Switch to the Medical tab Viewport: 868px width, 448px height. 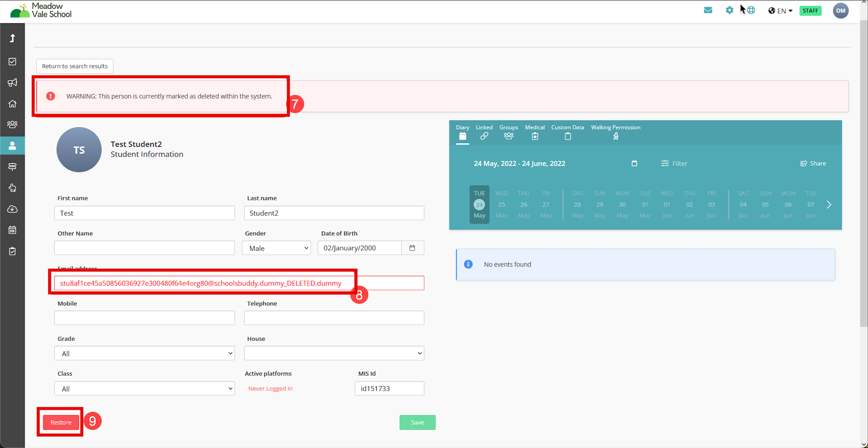click(x=534, y=132)
